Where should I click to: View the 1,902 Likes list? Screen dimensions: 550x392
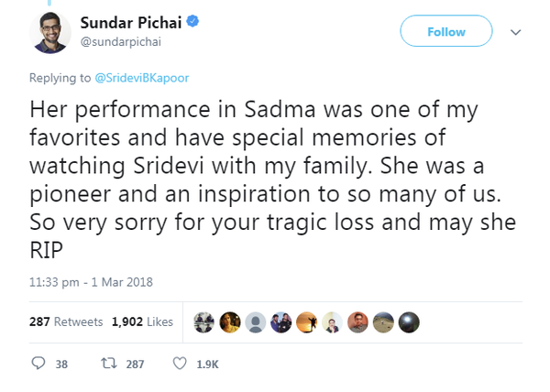coord(142,321)
